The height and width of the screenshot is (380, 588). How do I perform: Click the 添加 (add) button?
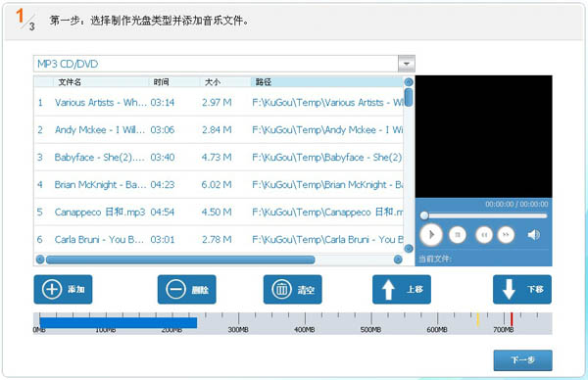click(x=63, y=289)
